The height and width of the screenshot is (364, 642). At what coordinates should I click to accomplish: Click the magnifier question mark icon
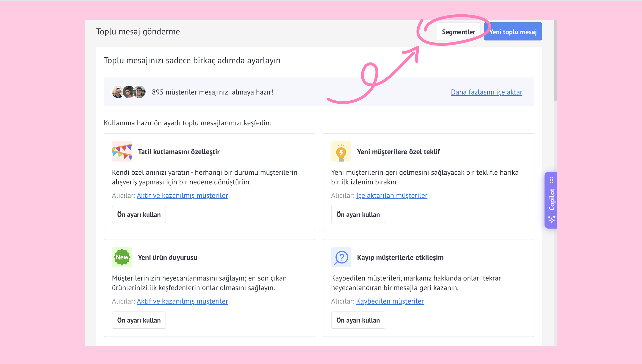tap(341, 257)
